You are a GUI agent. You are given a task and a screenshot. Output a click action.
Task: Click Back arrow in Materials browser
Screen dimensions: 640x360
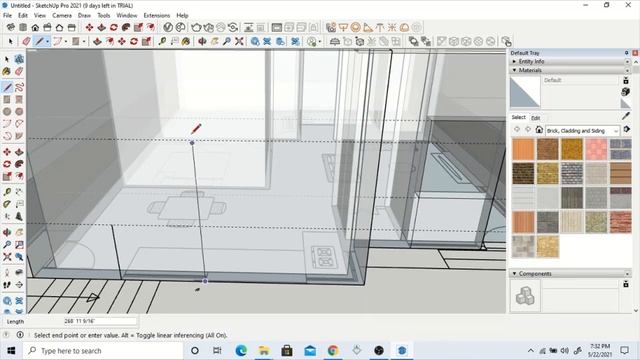tap(517, 129)
